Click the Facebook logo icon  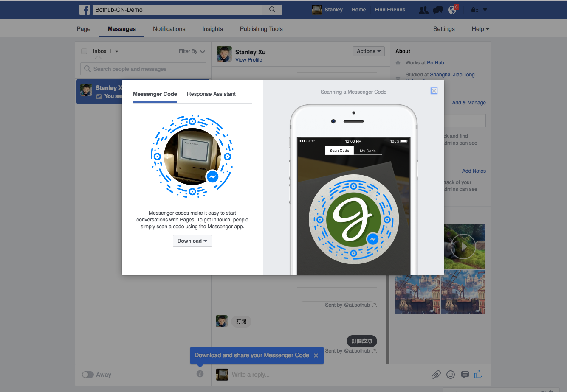(85, 9)
